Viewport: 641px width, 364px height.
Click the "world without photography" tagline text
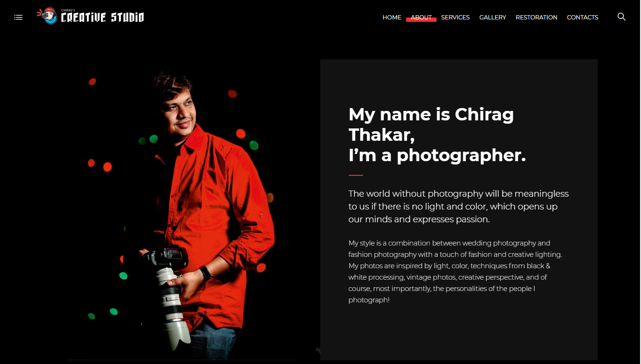[x=458, y=207]
